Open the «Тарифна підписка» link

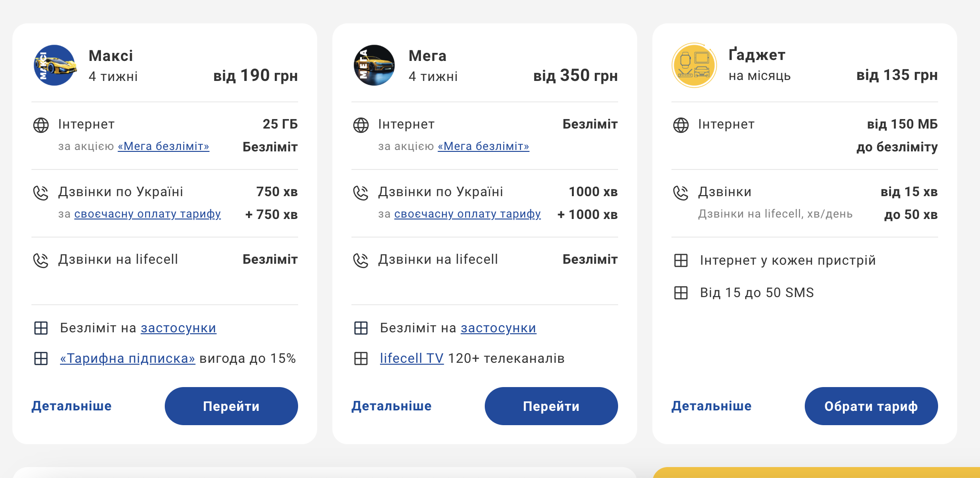(128, 358)
